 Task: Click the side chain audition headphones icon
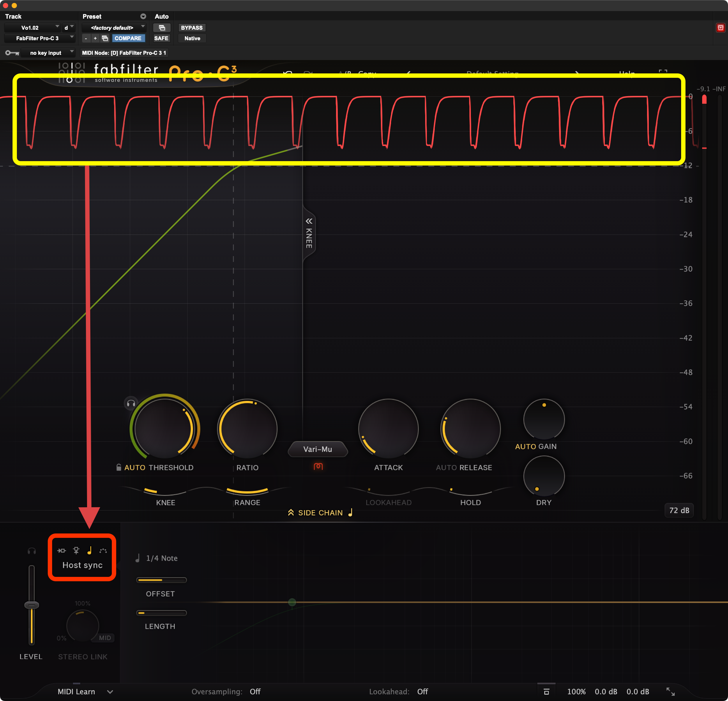32,551
